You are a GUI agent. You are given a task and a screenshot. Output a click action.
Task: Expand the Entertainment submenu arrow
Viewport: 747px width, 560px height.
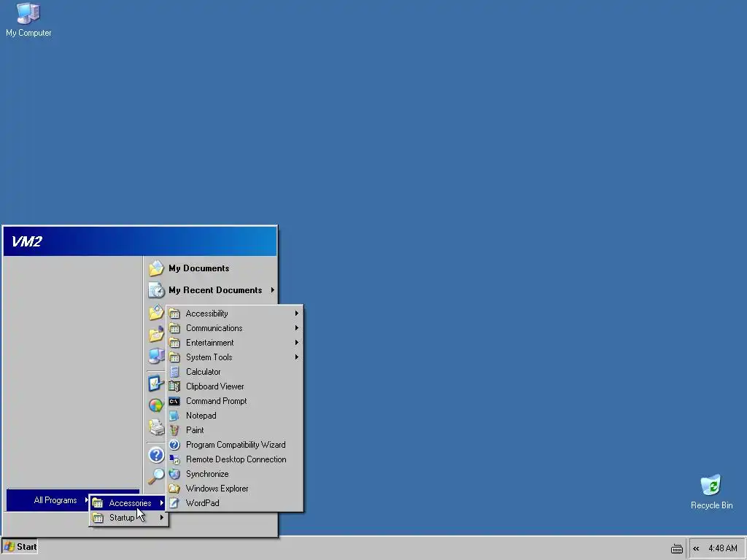tap(296, 343)
